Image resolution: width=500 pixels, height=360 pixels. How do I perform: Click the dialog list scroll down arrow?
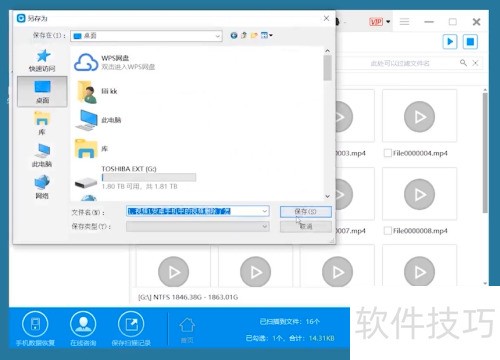click(x=327, y=196)
